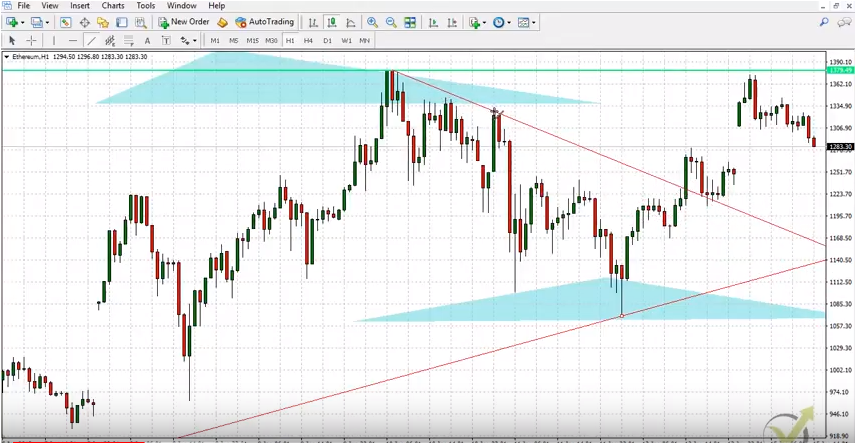Screen dimensions: 855x443
Task: Expand the arrow beside Periods clock
Action: click(509, 23)
